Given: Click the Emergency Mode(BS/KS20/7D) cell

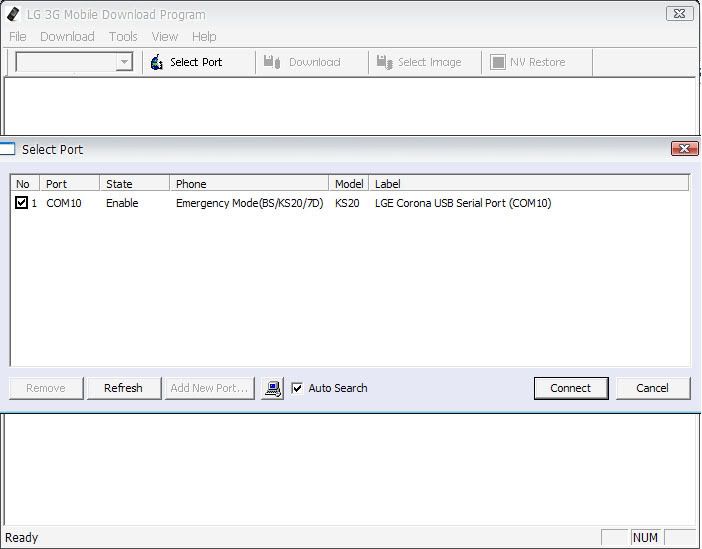Looking at the screenshot, I should pyautogui.click(x=249, y=203).
